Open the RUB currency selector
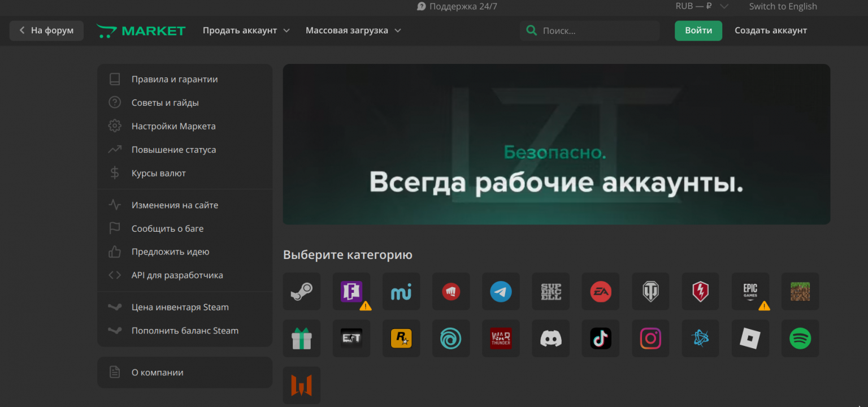 pyautogui.click(x=701, y=6)
